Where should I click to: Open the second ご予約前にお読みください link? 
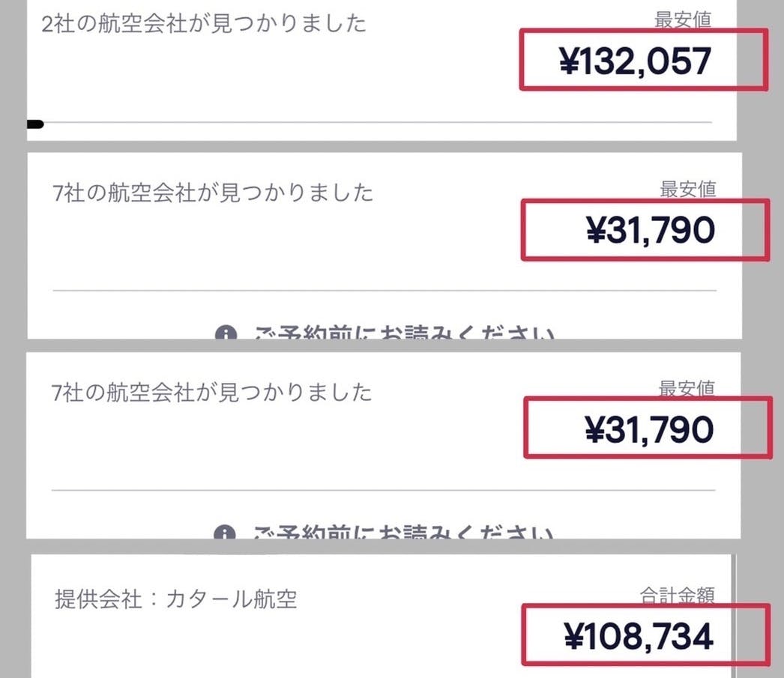(405, 533)
